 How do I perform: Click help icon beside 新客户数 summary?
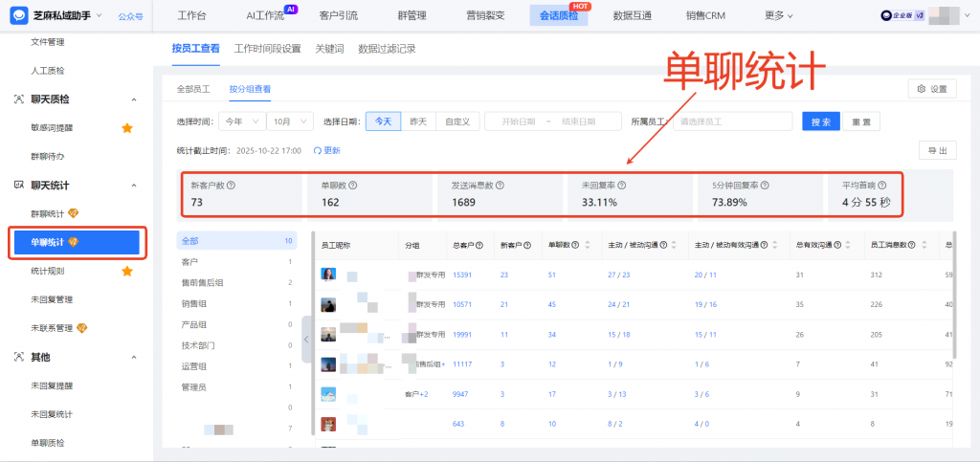[x=232, y=186]
